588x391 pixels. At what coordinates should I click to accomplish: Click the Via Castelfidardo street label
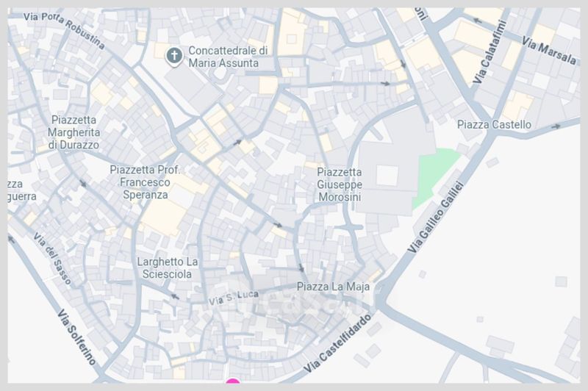pyautogui.click(x=337, y=343)
